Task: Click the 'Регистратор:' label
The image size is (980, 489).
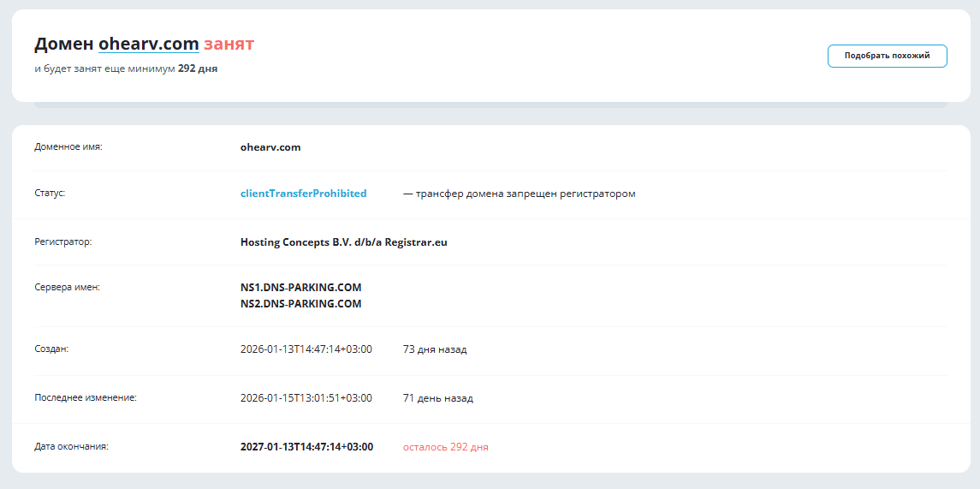Action: coord(63,242)
